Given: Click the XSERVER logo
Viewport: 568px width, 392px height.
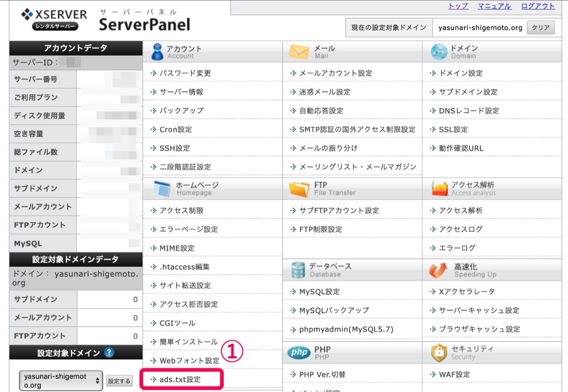Looking at the screenshot, I should coord(54,19).
